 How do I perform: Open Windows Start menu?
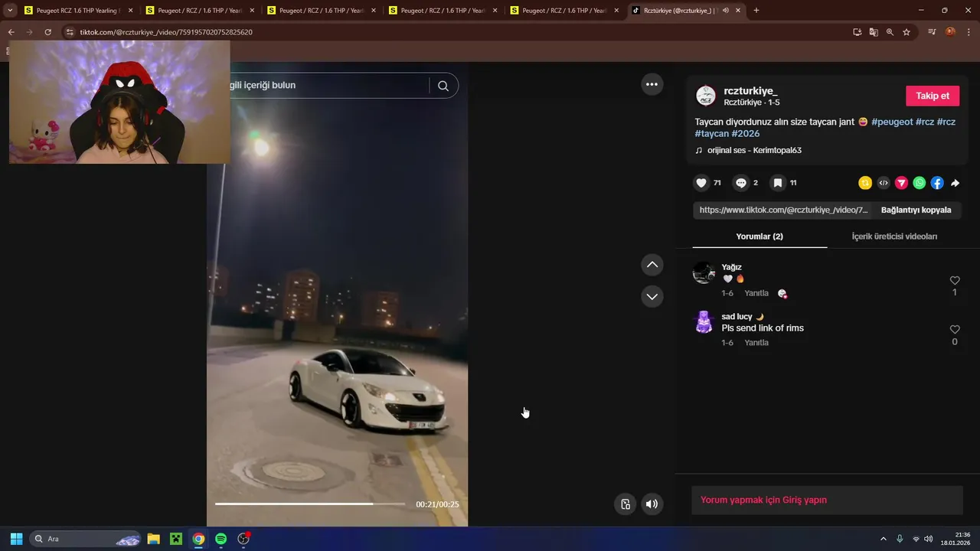[16, 539]
